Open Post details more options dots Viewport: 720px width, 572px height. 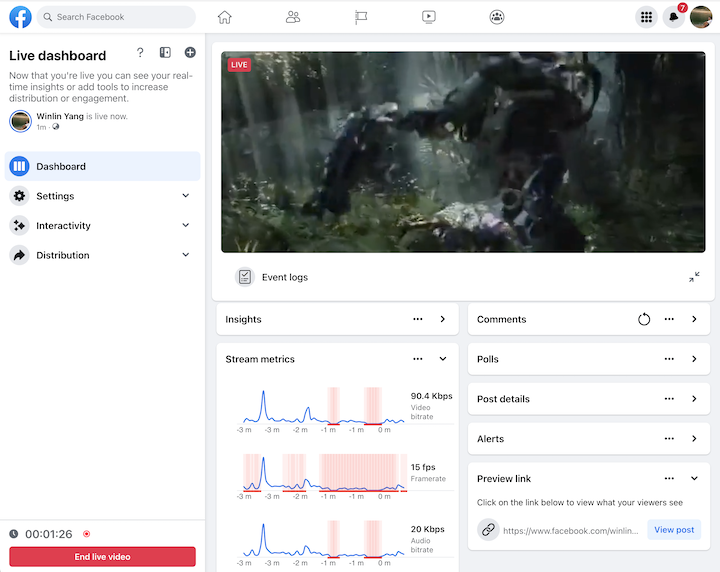tap(669, 399)
